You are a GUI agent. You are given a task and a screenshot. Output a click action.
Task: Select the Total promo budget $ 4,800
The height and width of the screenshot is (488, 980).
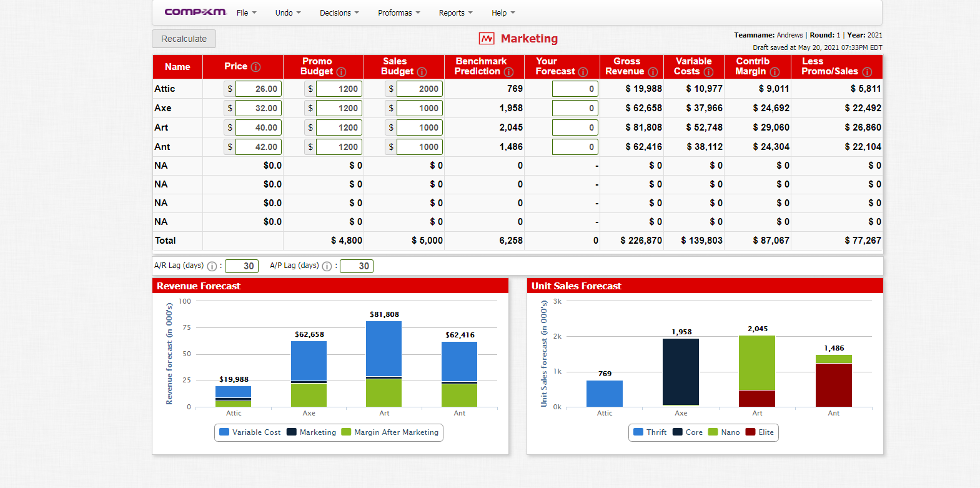(x=347, y=241)
